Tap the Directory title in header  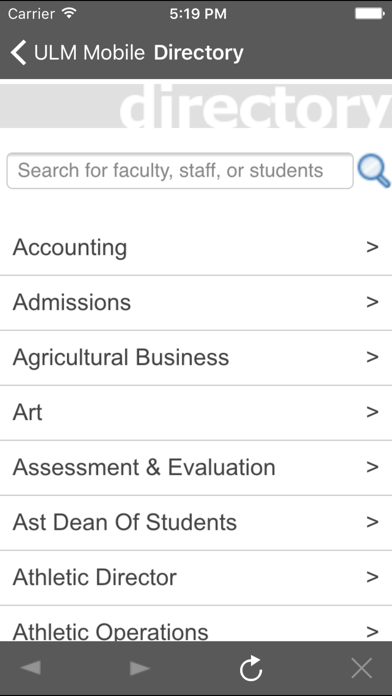pyautogui.click(x=198, y=53)
